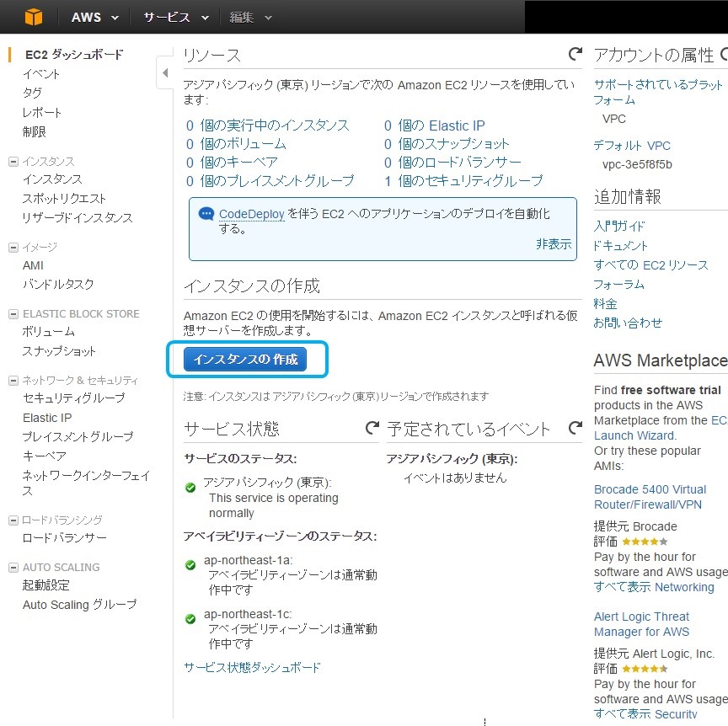Open 1 個のセキュリティグループ resource link
Viewport: 728px width, 726px height.
point(463,180)
